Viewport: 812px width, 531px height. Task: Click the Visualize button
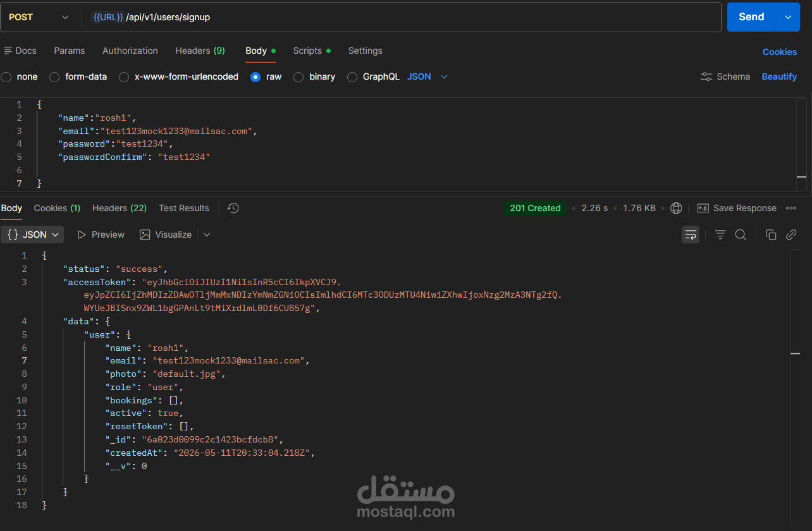166,235
